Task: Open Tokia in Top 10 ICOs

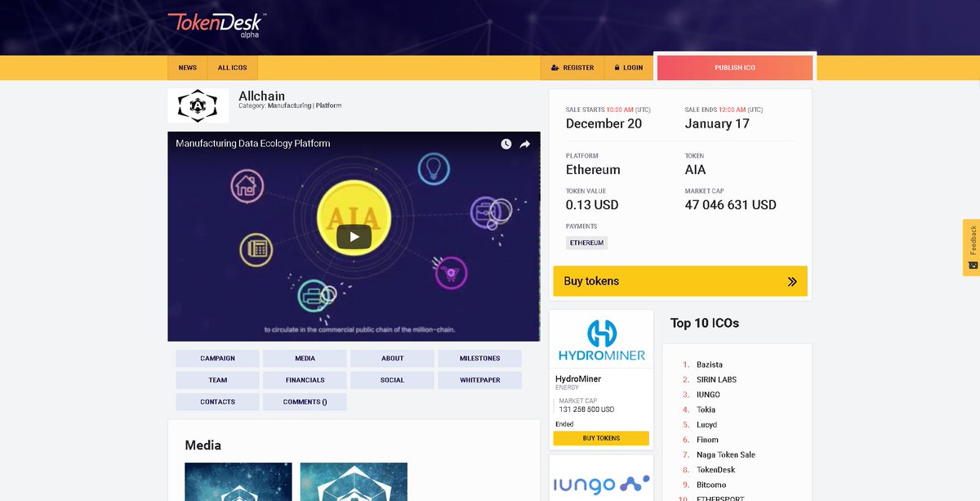Action: pos(706,410)
